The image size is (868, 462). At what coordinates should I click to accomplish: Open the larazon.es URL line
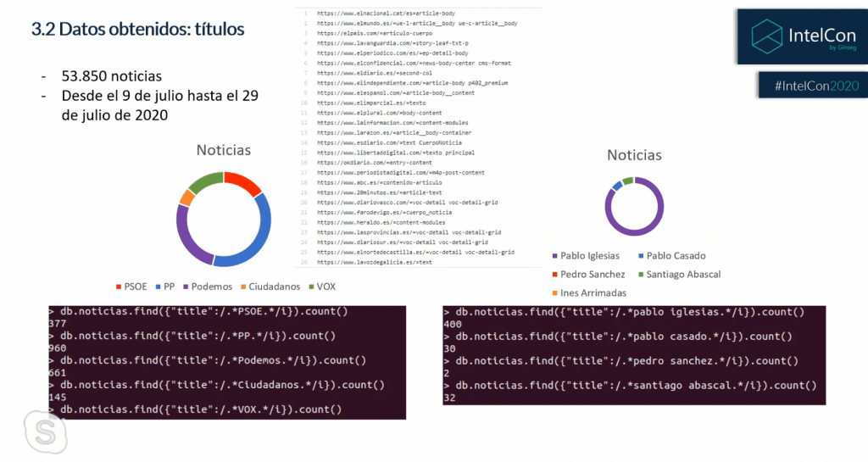[x=394, y=133]
